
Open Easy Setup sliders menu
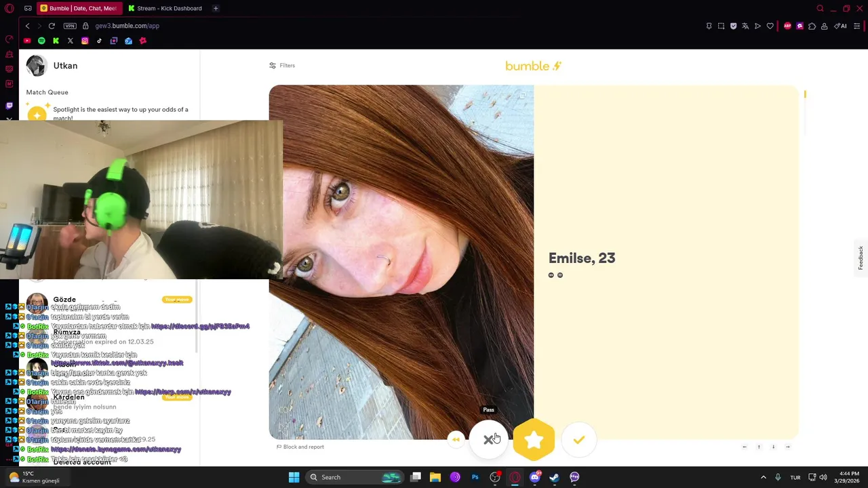857,26
